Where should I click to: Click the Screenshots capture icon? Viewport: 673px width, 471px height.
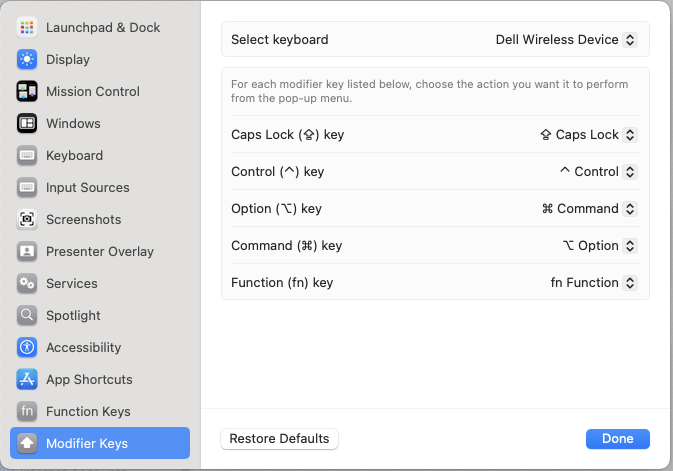point(27,219)
